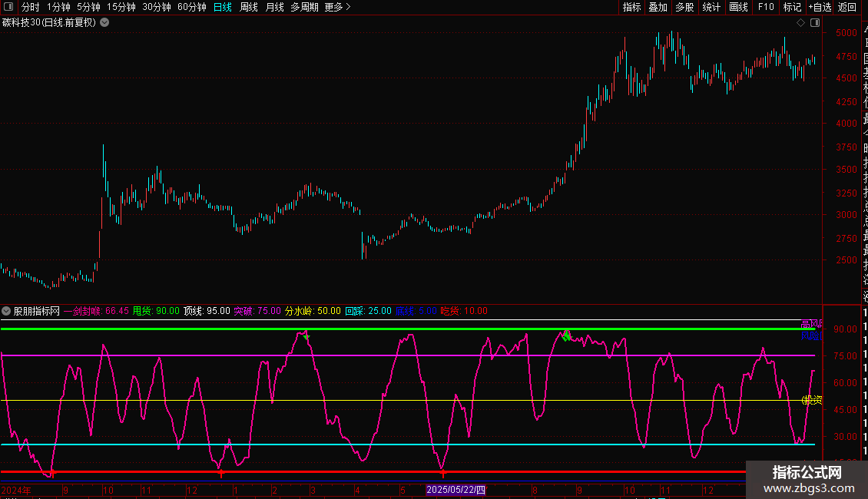Expand the 更多 periods menu
The width and height of the screenshot is (868, 499).
(338, 7)
